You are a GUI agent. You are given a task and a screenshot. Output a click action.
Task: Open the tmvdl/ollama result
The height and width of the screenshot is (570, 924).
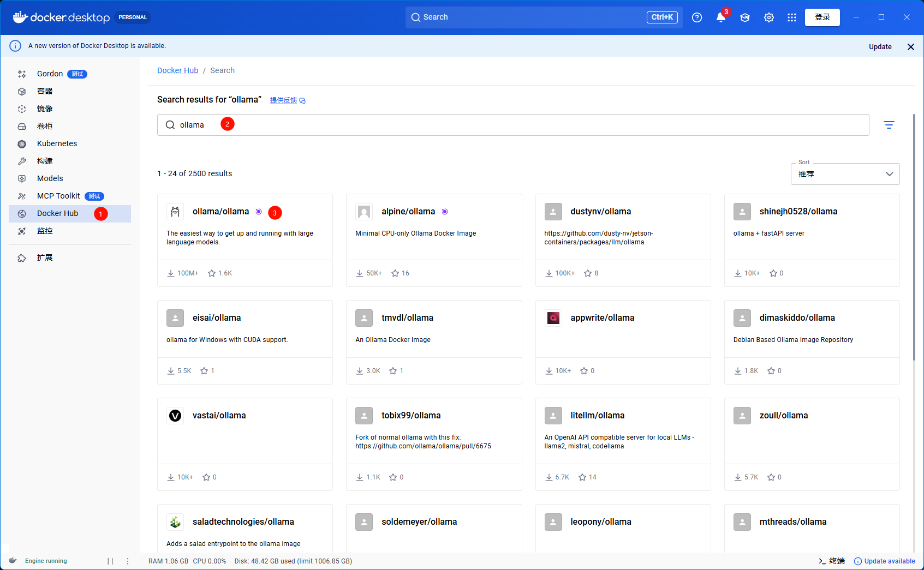click(x=434, y=342)
